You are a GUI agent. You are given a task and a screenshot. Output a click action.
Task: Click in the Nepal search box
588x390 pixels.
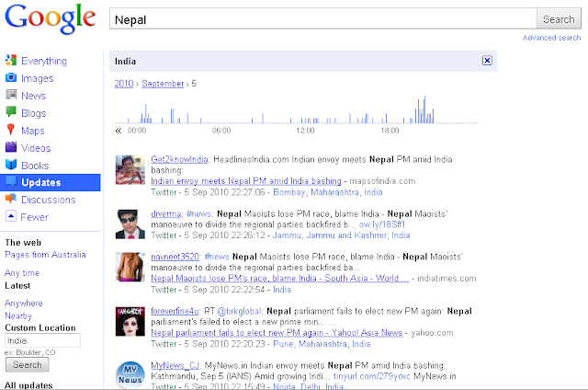[322, 18]
